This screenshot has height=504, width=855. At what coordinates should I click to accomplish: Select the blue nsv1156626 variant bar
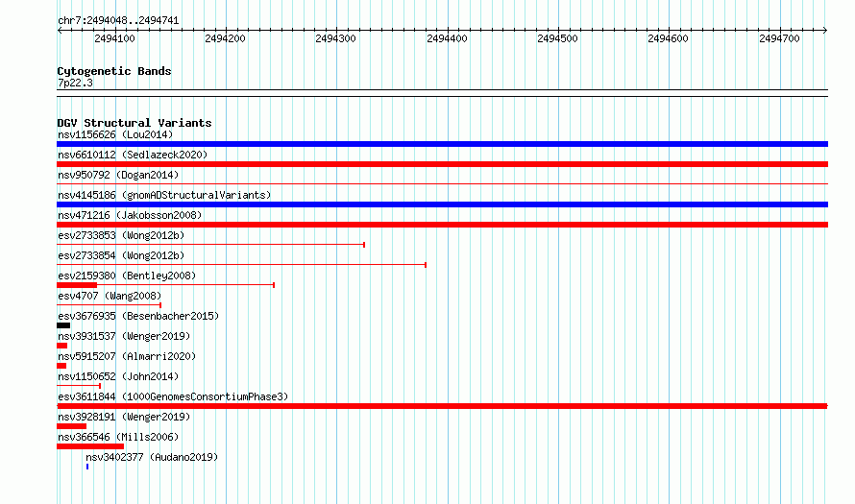point(442,144)
